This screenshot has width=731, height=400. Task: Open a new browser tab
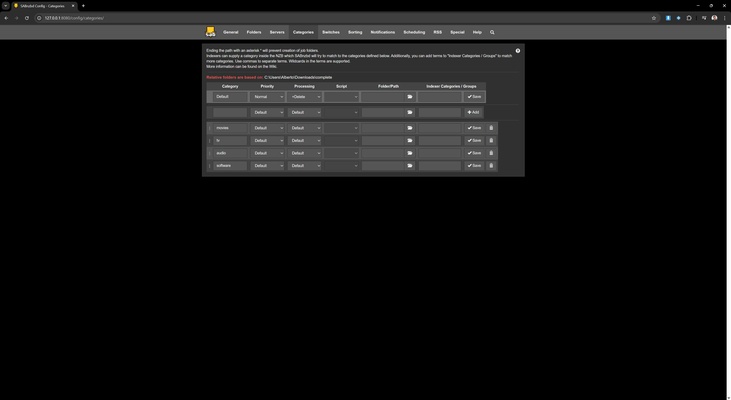[x=83, y=6]
